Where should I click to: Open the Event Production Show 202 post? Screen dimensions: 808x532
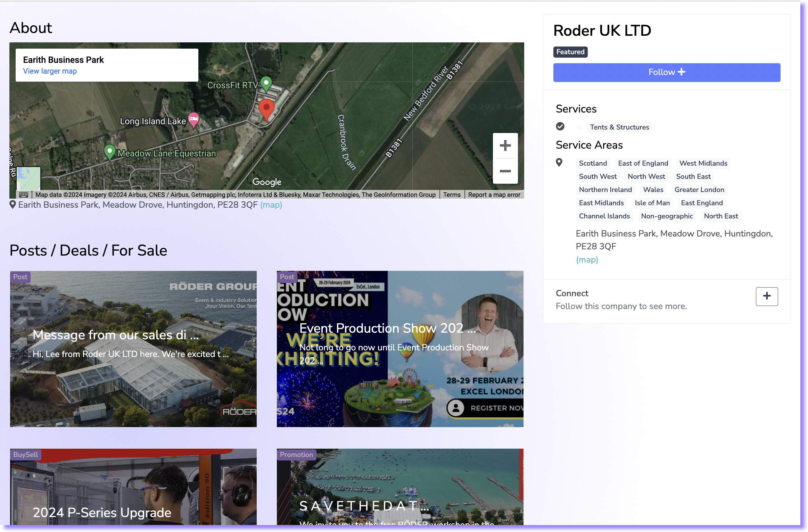[x=400, y=349]
